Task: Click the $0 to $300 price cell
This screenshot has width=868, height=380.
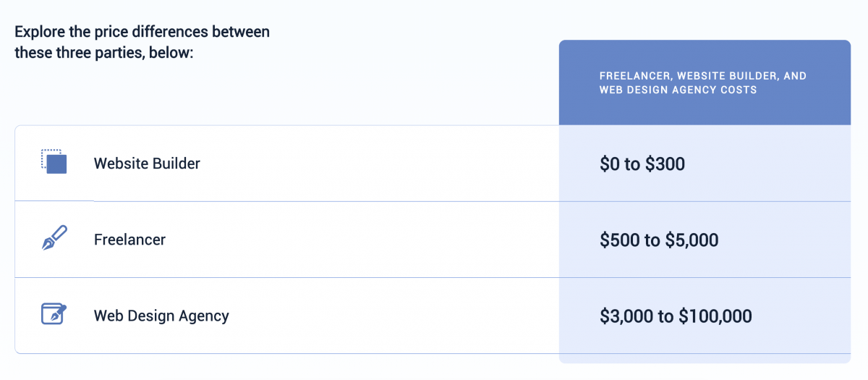Action: point(705,164)
